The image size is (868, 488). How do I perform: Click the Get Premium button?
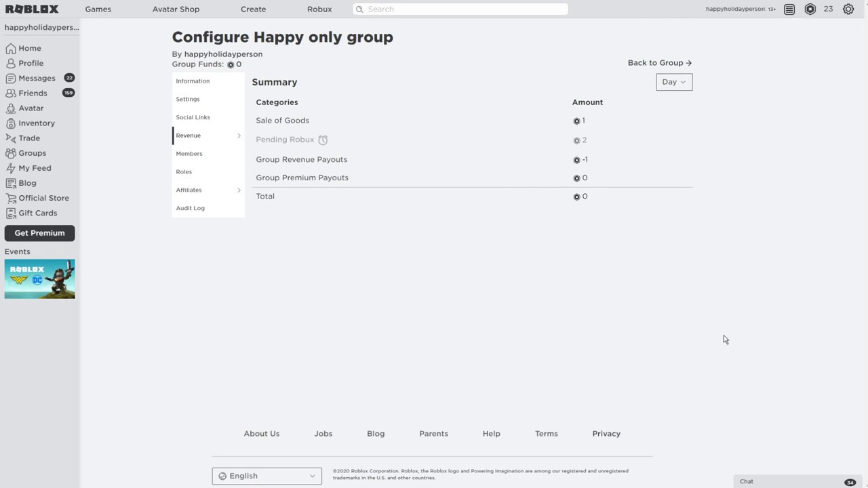[39, 233]
